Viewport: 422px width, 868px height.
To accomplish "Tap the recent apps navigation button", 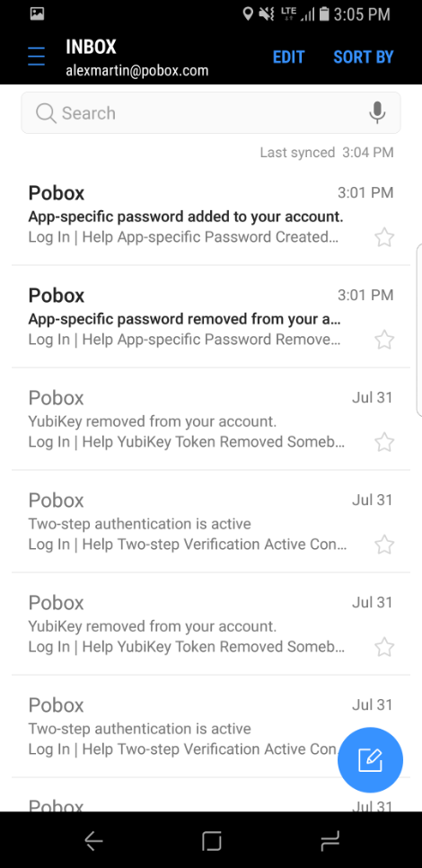I will tap(330, 841).
